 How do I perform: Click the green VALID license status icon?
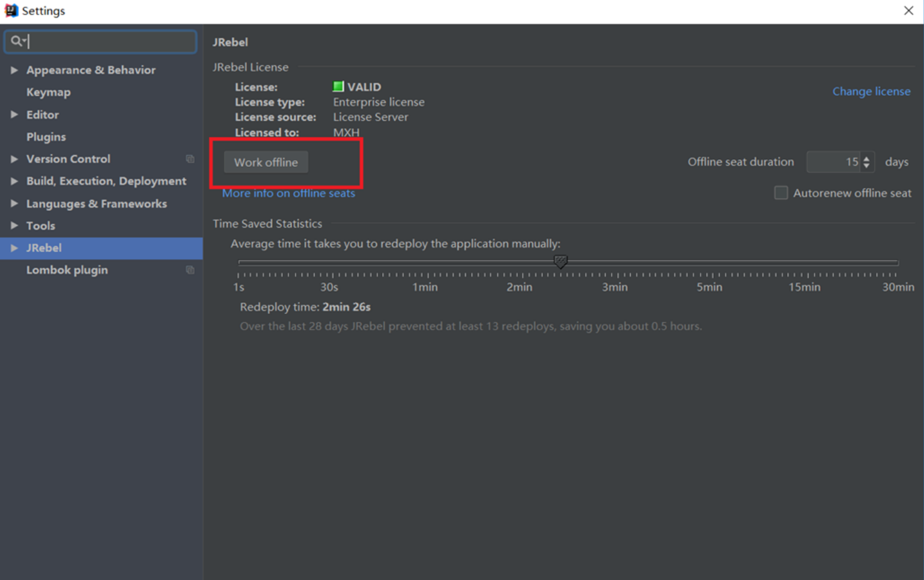(338, 86)
